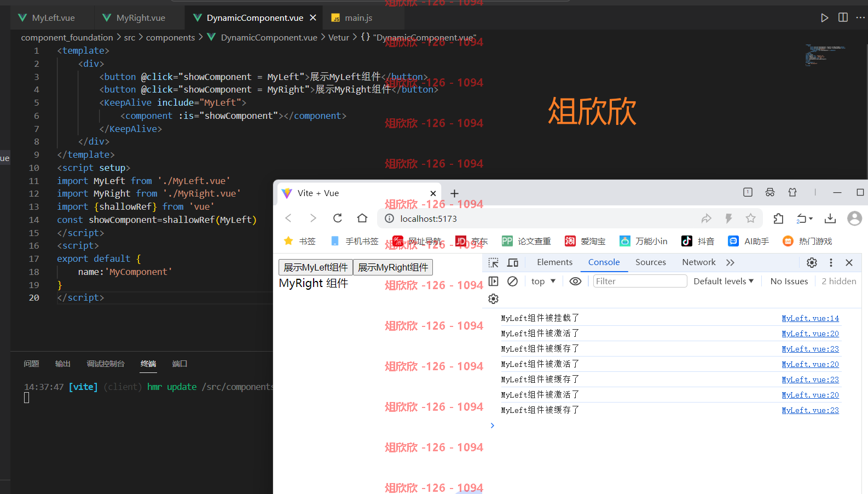868x494 pixels.
Task: Open browser downloads
Action: pos(830,219)
